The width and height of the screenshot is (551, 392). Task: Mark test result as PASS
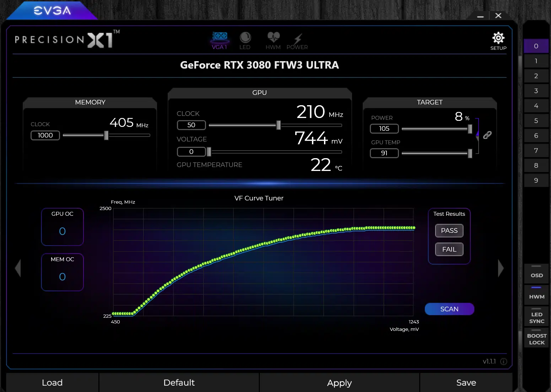449,231
